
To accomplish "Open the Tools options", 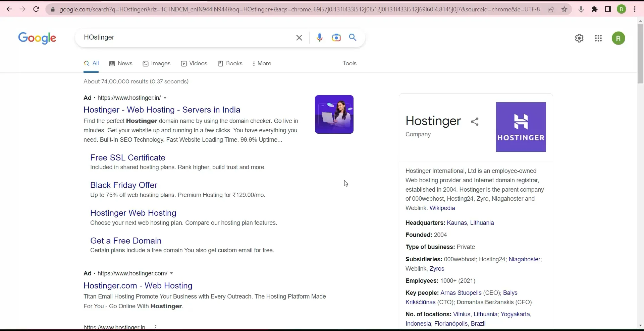I will [x=350, y=63].
